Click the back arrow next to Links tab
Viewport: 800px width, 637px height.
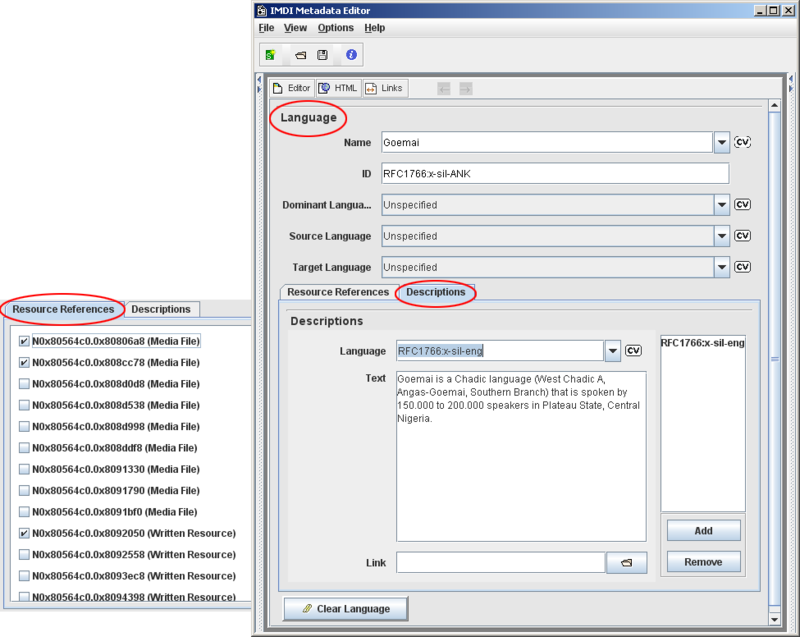point(444,89)
